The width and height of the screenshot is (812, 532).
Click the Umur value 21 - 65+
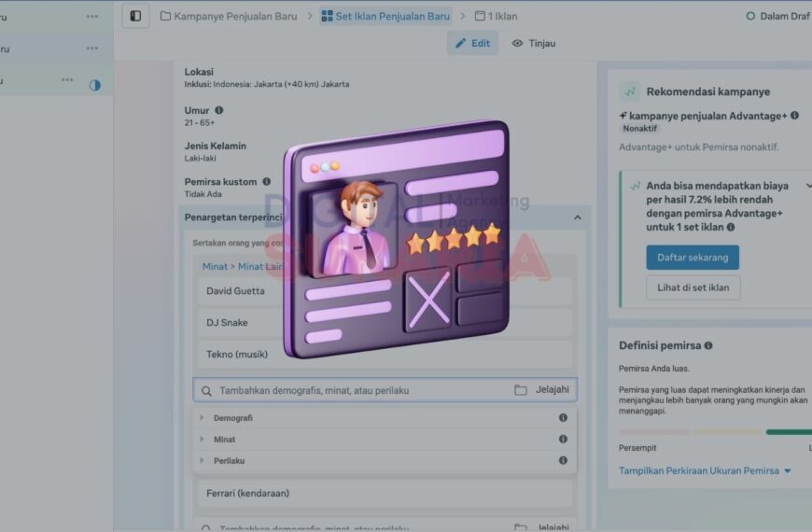coord(200,123)
